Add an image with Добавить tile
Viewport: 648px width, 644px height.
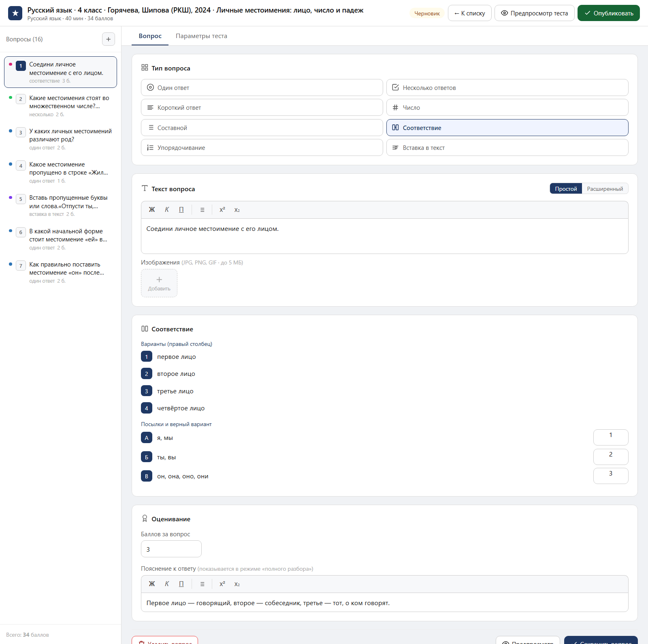click(x=159, y=283)
